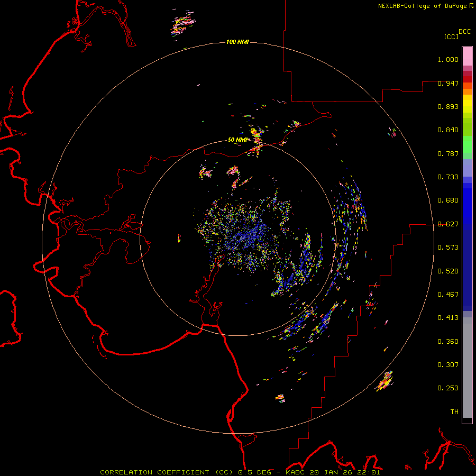This screenshot has height=476, width=476.
Task: Click the DCC label above the color scale
Action: pos(464,32)
